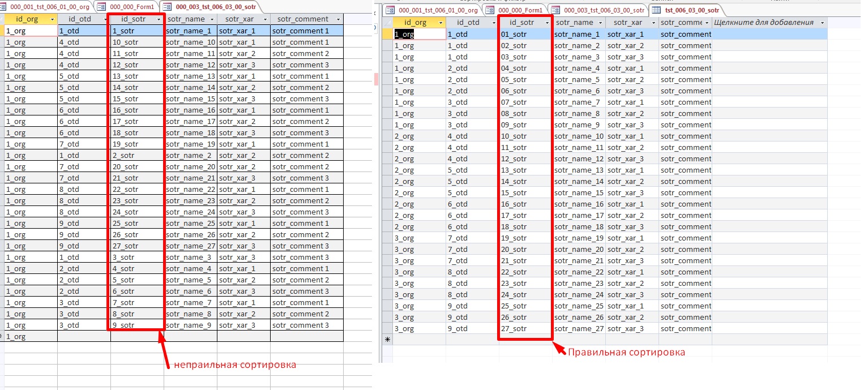868x390 pixels.
Task: Switch to the tst_006_03_00_sotr table tab
Action: pyautogui.click(x=691, y=10)
